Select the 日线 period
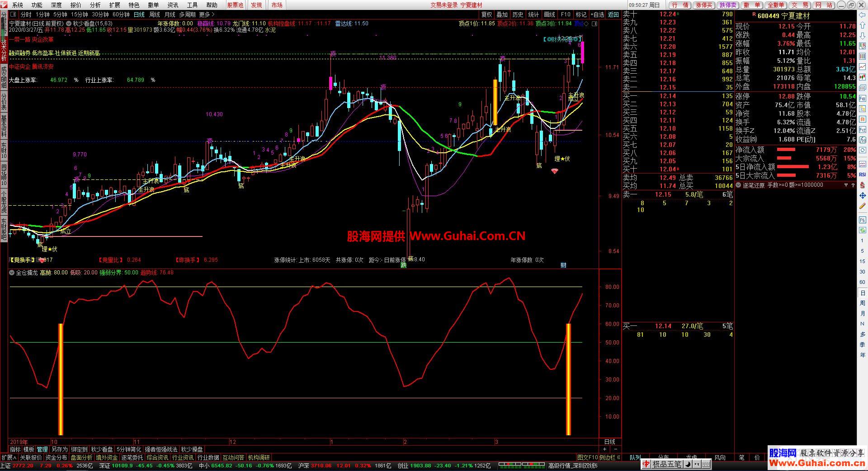This screenshot has height=471, width=868. [139, 14]
